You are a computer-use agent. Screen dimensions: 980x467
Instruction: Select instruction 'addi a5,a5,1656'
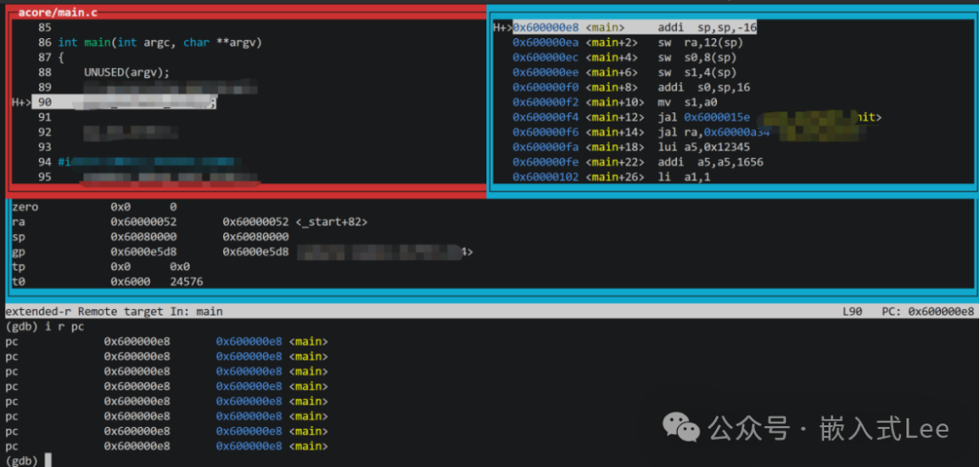click(710, 162)
